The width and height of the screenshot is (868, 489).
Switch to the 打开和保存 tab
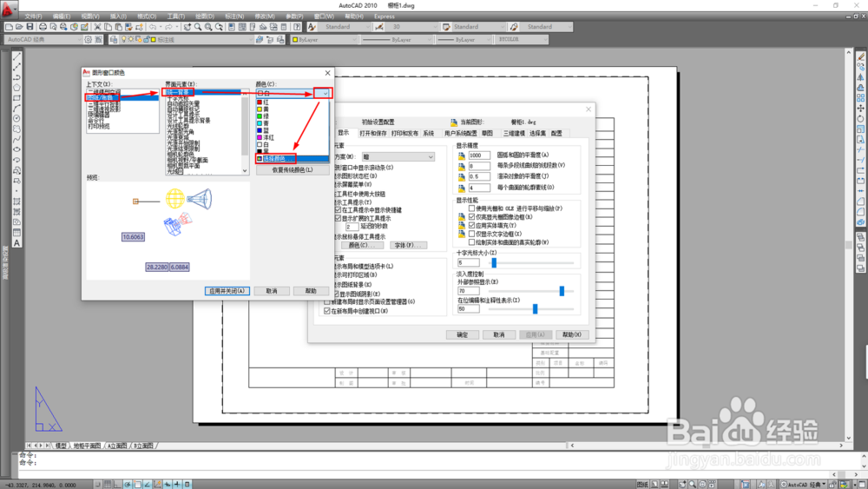[x=372, y=134]
